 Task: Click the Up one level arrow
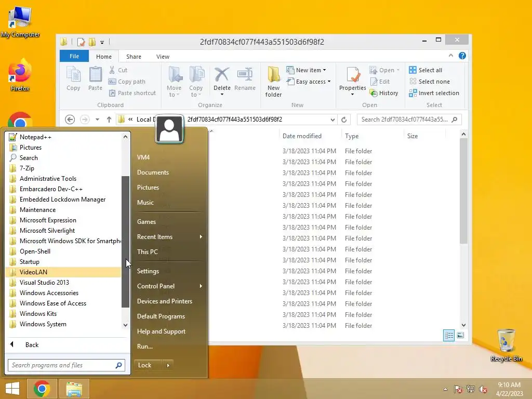tap(109, 119)
